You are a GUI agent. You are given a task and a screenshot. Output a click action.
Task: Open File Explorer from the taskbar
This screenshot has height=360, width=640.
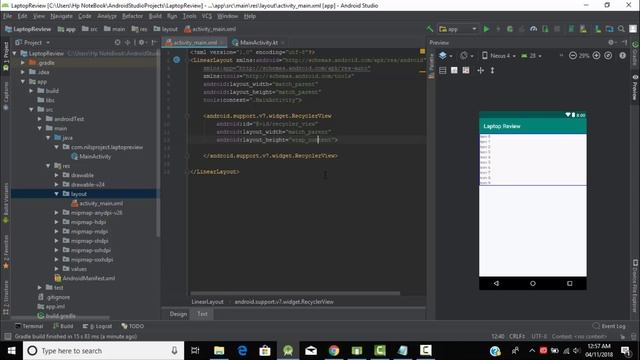[x=219, y=351]
